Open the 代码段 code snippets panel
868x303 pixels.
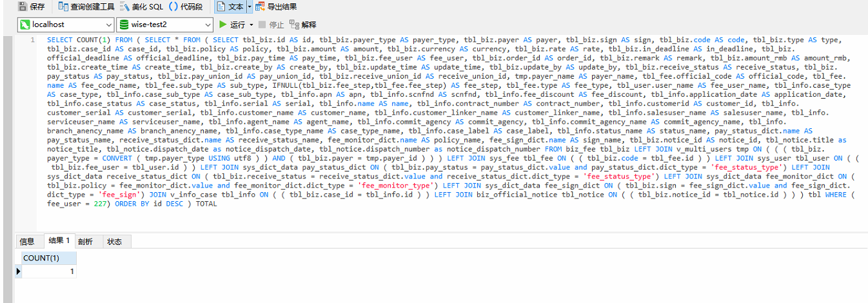(186, 6)
